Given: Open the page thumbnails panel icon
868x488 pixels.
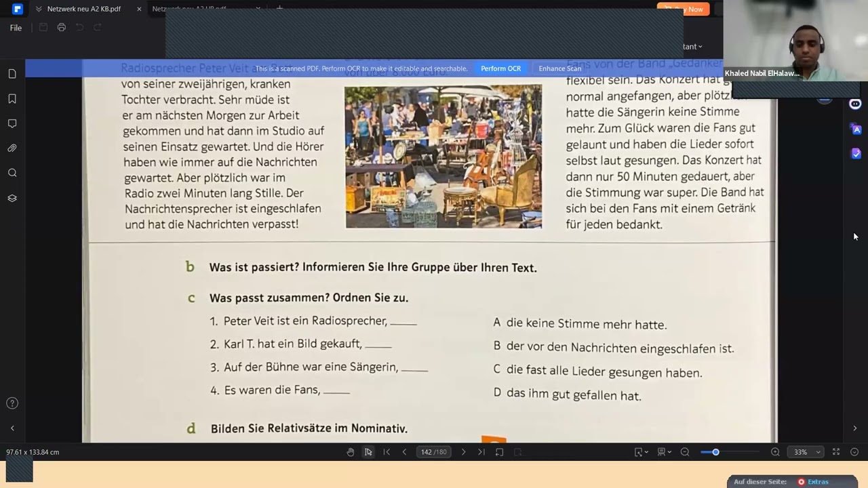Looking at the screenshot, I should pyautogui.click(x=12, y=74).
